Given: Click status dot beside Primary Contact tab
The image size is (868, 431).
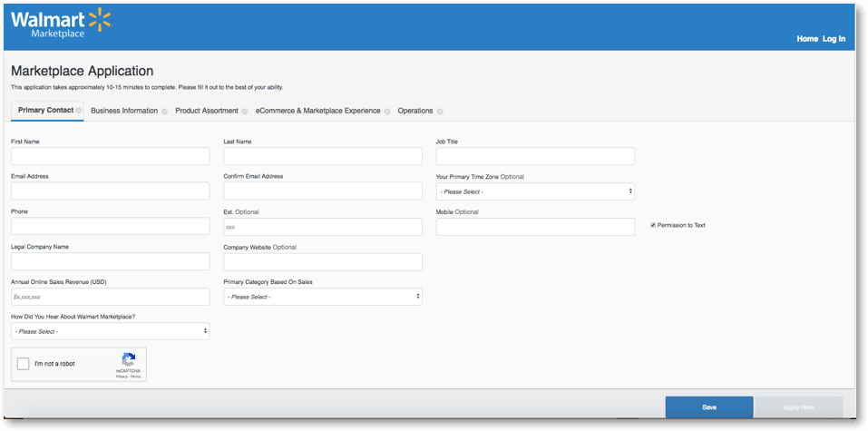Looking at the screenshot, I should coord(79,110).
